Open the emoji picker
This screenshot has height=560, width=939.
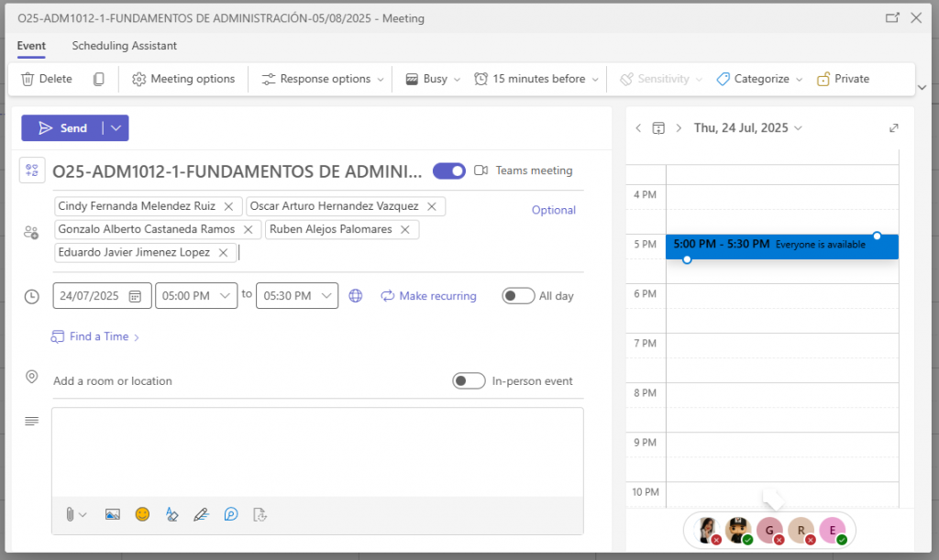pyautogui.click(x=142, y=514)
